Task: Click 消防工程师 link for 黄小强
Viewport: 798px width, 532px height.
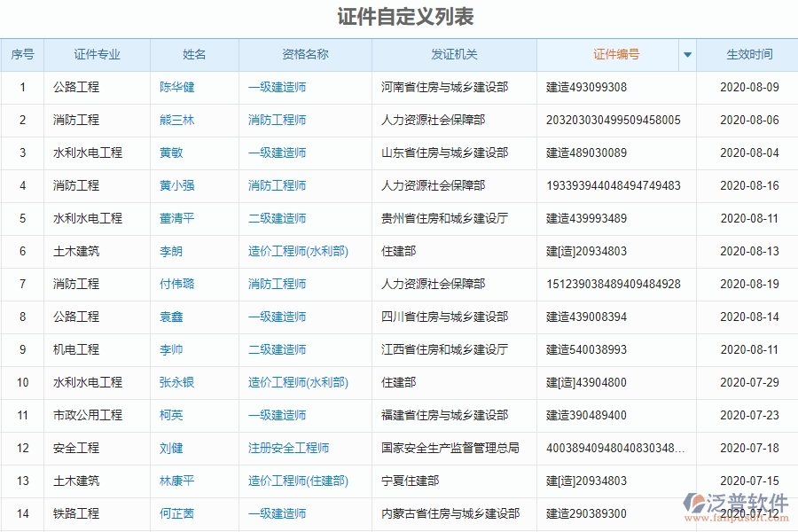Action: [276, 185]
